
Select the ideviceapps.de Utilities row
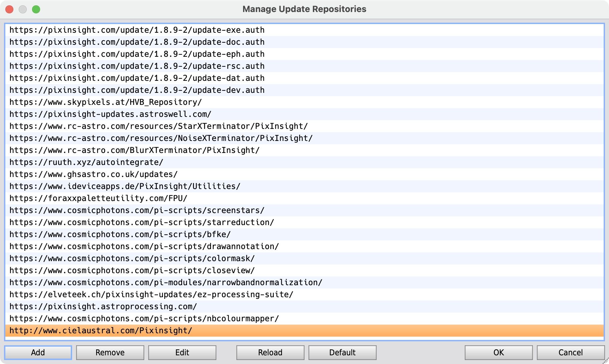tap(304, 186)
